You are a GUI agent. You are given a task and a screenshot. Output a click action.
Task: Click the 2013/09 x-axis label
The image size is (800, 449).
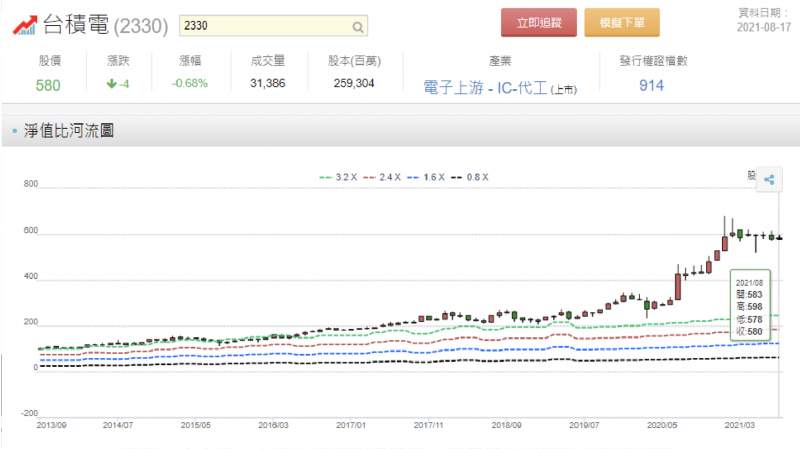pyautogui.click(x=52, y=425)
